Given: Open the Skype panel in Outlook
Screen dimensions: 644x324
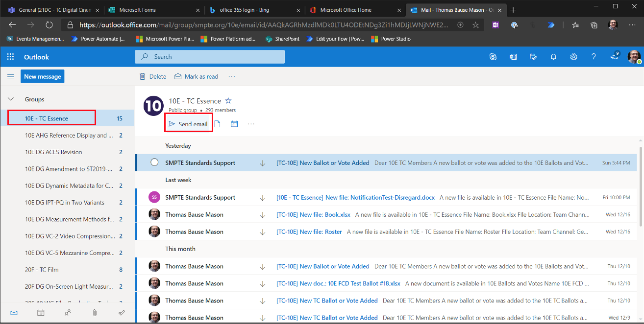Looking at the screenshot, I should point(493,57).
